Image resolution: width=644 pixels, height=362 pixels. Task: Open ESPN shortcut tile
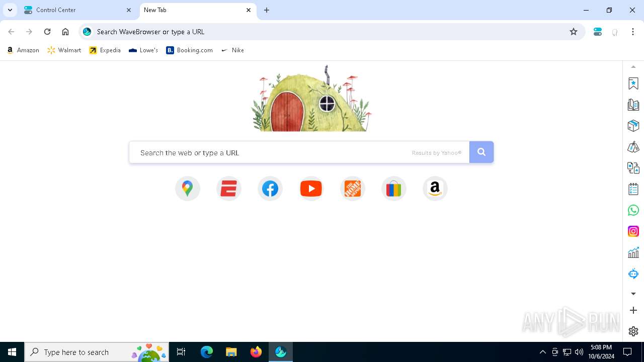(x=229, y=189)
